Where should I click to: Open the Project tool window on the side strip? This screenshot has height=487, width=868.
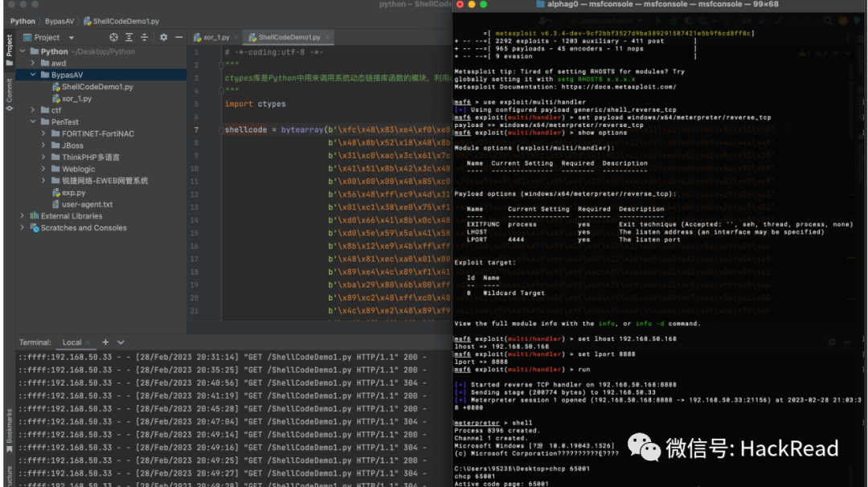(10, 50)
